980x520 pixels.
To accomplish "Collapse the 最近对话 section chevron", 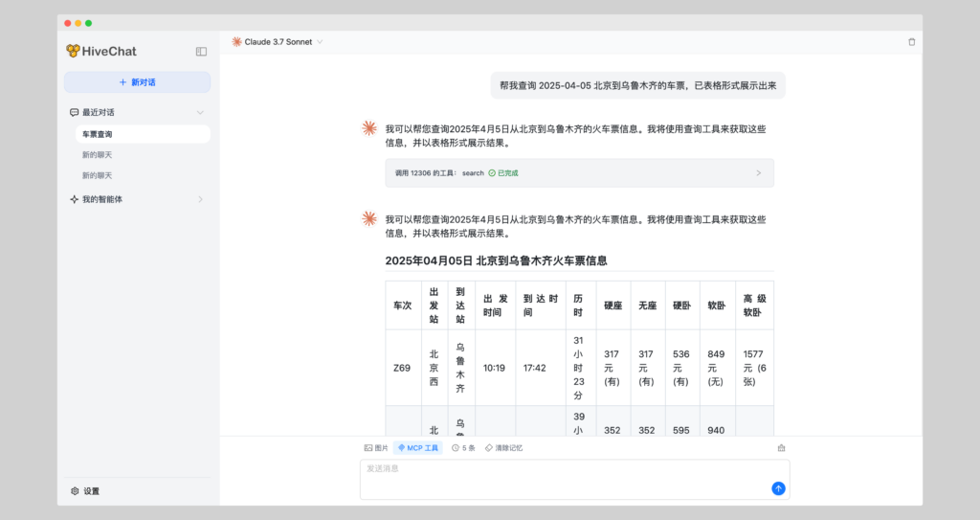I will (200, 112).
